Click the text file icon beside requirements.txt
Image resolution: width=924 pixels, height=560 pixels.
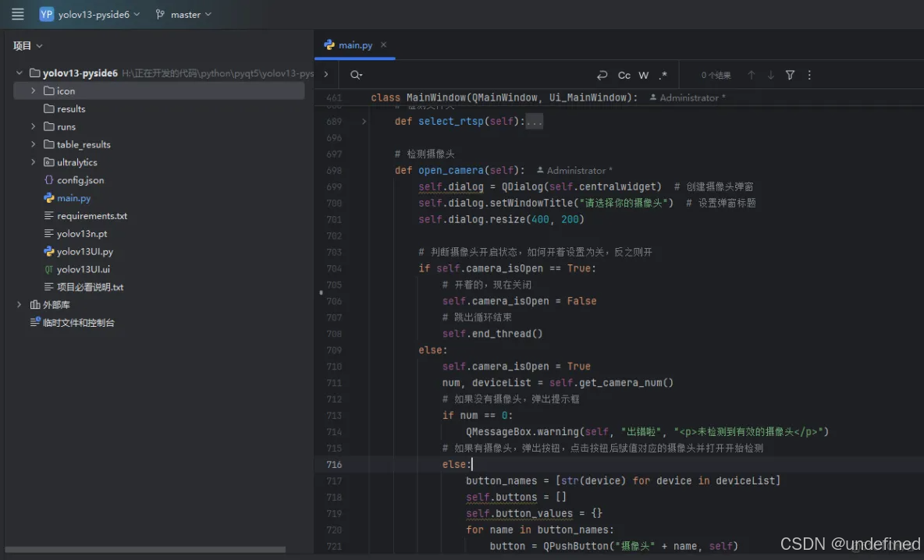pos(49,216)
